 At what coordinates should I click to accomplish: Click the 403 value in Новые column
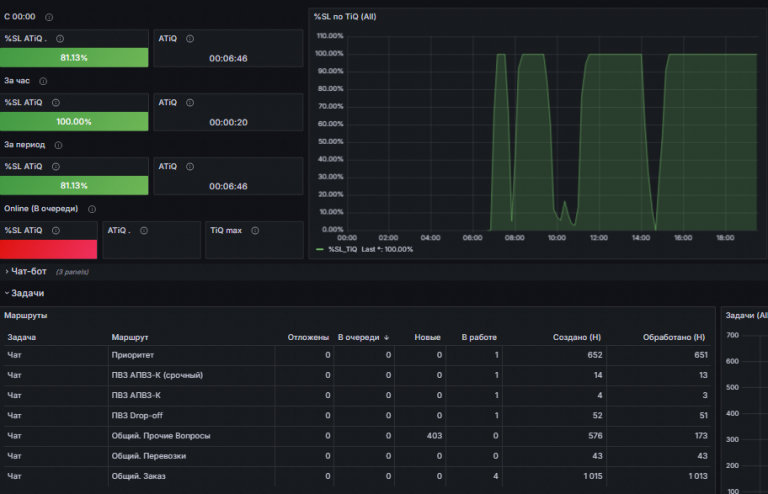coord(434,436)
